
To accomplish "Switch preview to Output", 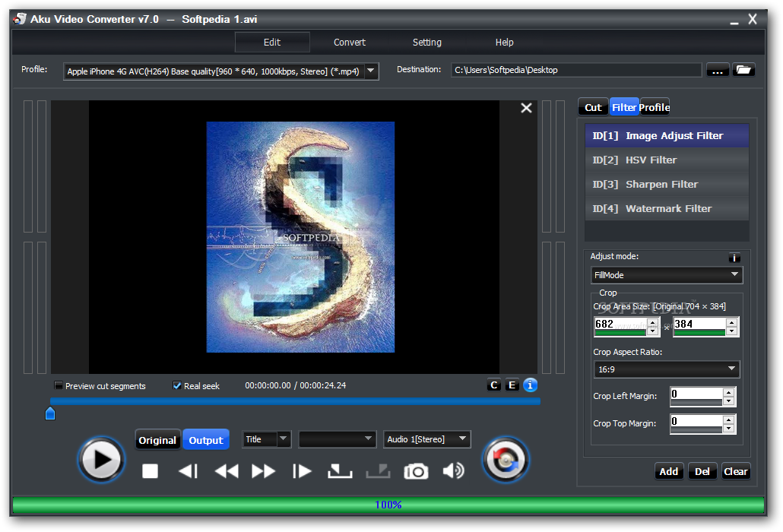I will click(x=206, y=440).
